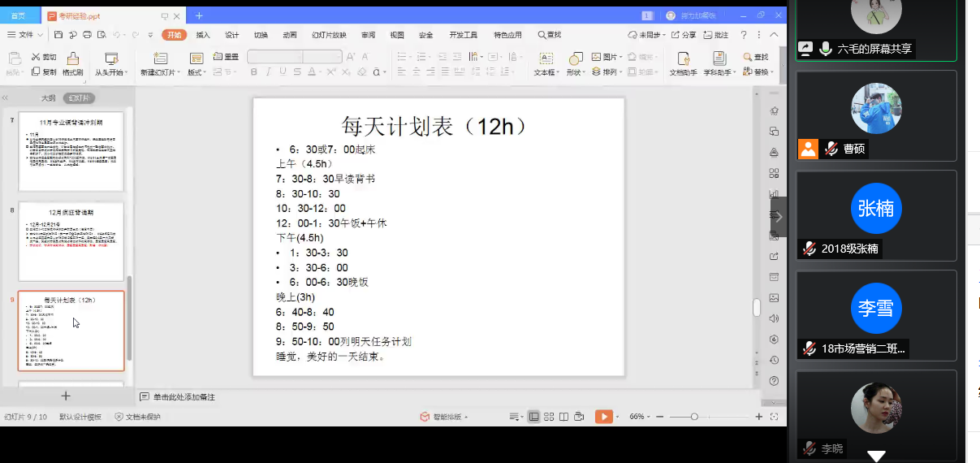Start slideshow with orange play button

[x=603, y=417]
